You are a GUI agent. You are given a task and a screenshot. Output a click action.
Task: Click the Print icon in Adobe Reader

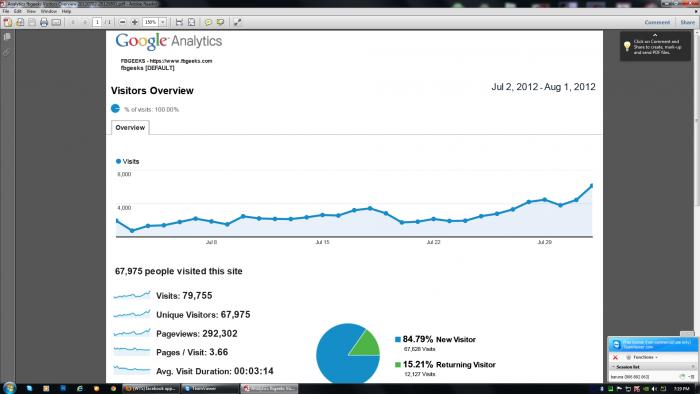[x=44, y=22]
